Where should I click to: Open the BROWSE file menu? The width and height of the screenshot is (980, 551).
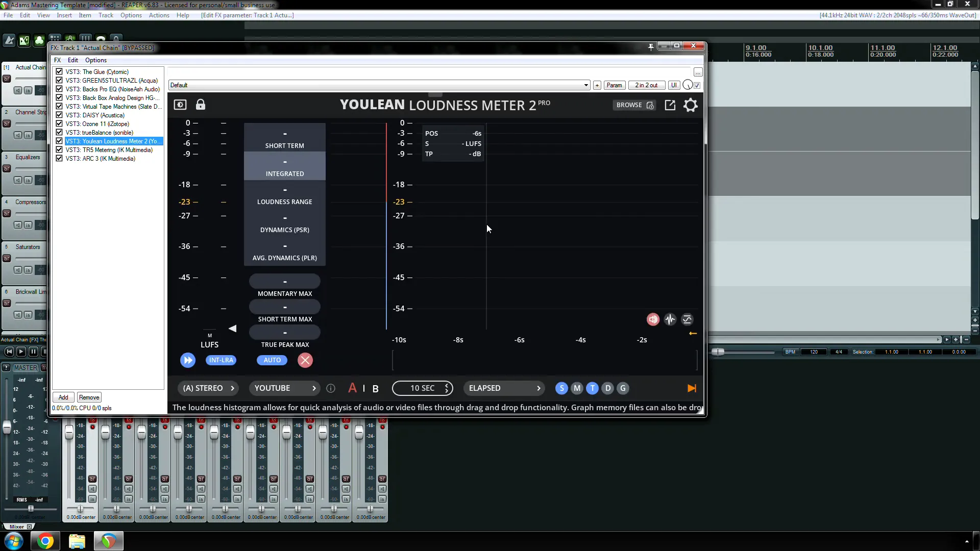634,105
